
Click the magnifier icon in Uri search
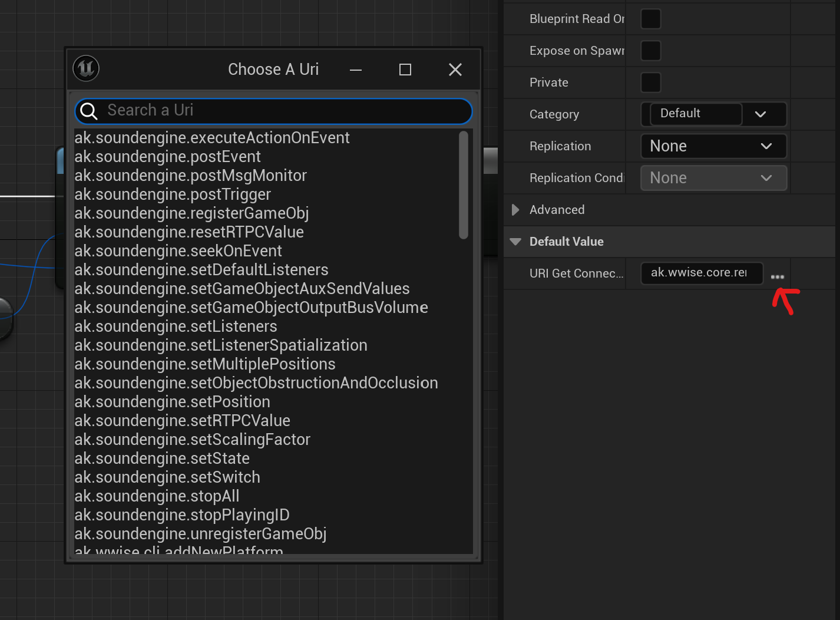point(89,111)
